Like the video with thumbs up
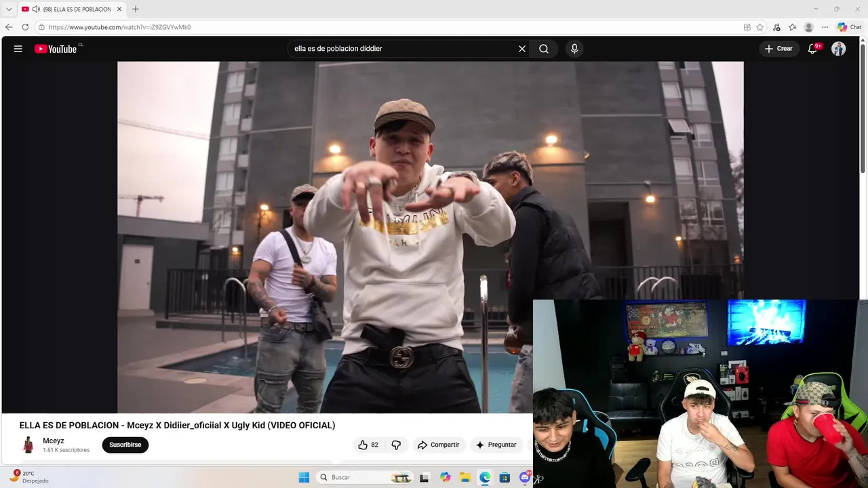868x488 pixels. click(x=368, y=445)
